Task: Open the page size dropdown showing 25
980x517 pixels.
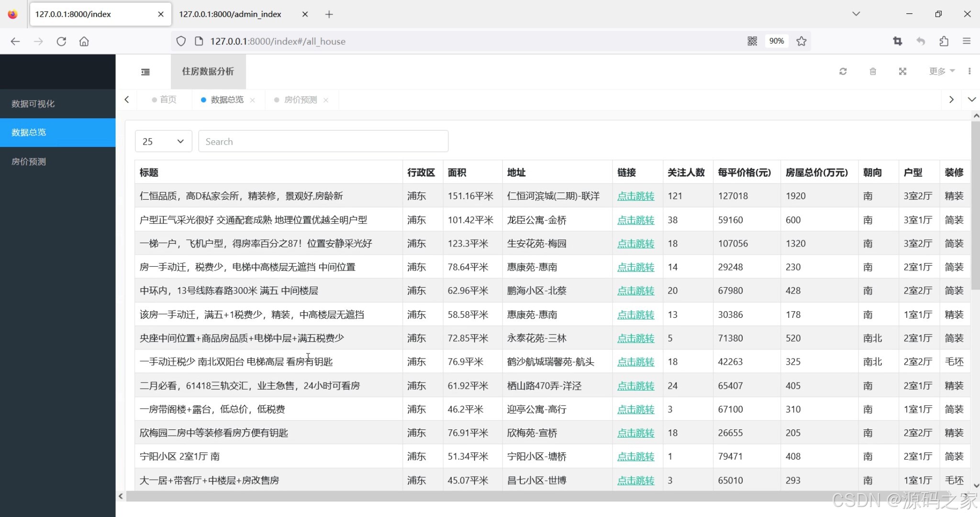Action: (x=163, y=141)
